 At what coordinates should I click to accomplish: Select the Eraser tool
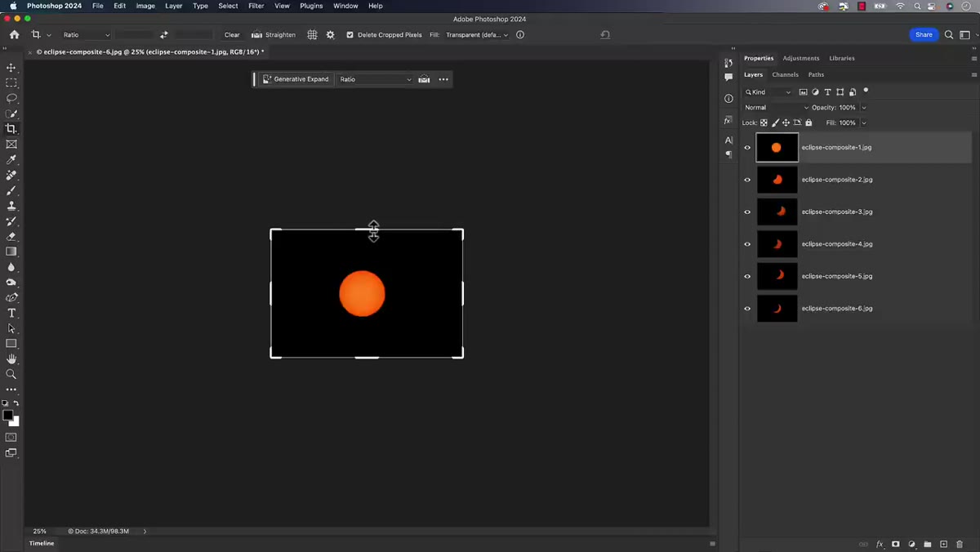click(11, 236)
